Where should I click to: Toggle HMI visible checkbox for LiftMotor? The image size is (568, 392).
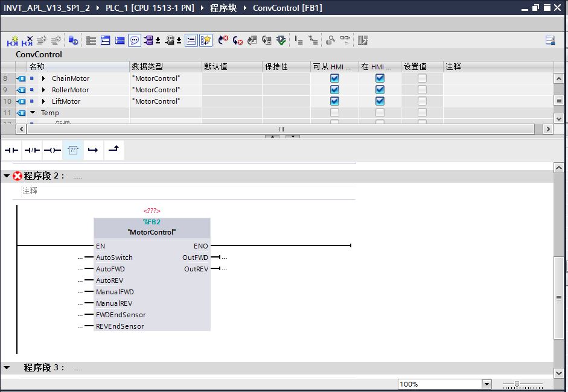coord(380,101)
